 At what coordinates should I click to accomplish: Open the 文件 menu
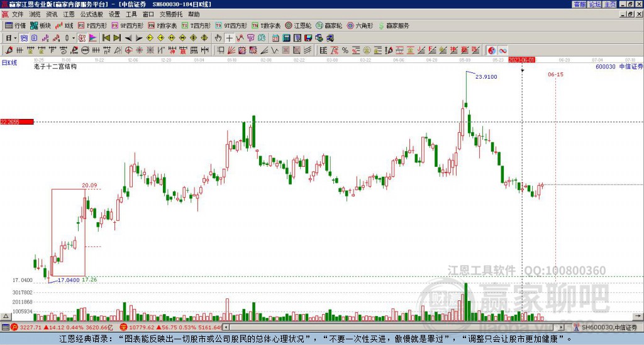click(18, 14)
